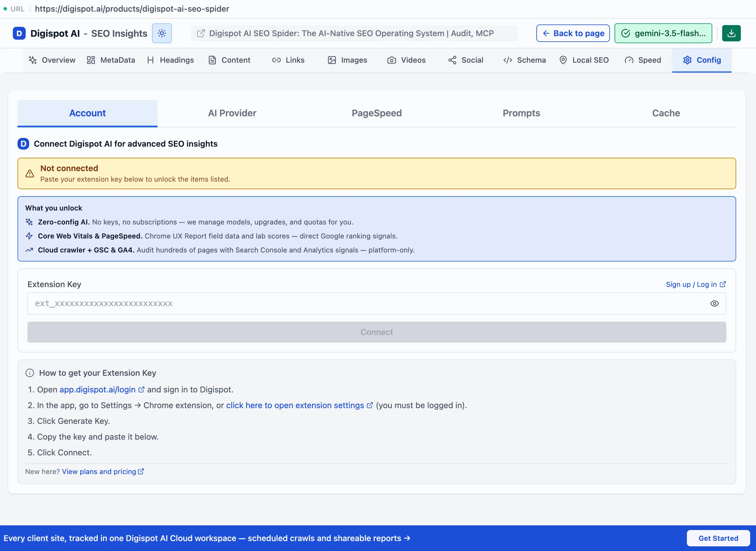This screenshot has width=756, height=551.
Task: Click the Digispot AI logo icon
Action: click(19, 33)
